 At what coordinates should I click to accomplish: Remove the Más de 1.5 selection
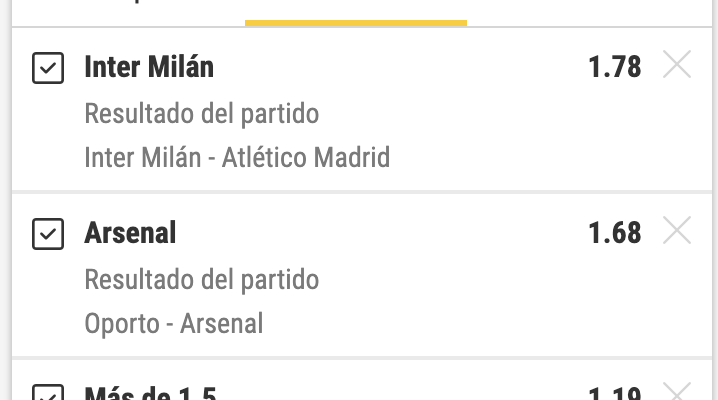click(x=677, y=392)
